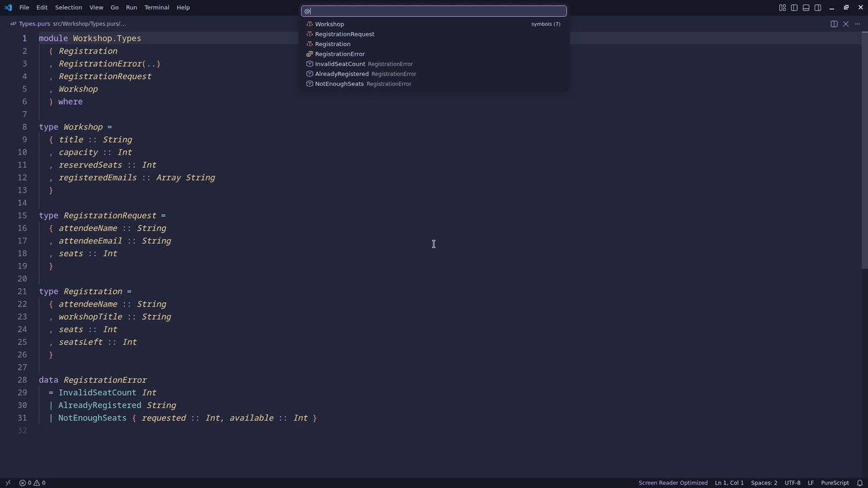
Task: Open the Customize Layout icon
Action: tap(783, 7)
